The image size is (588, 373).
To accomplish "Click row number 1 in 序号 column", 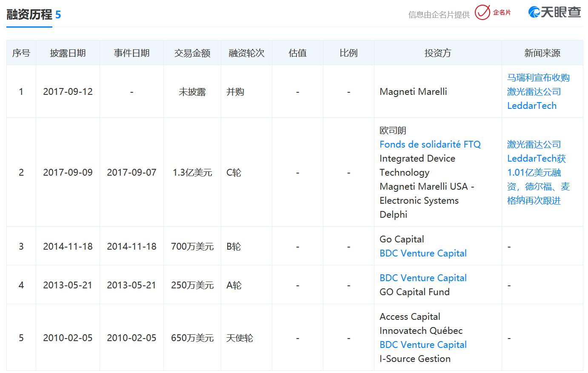I will click(21, 91).
